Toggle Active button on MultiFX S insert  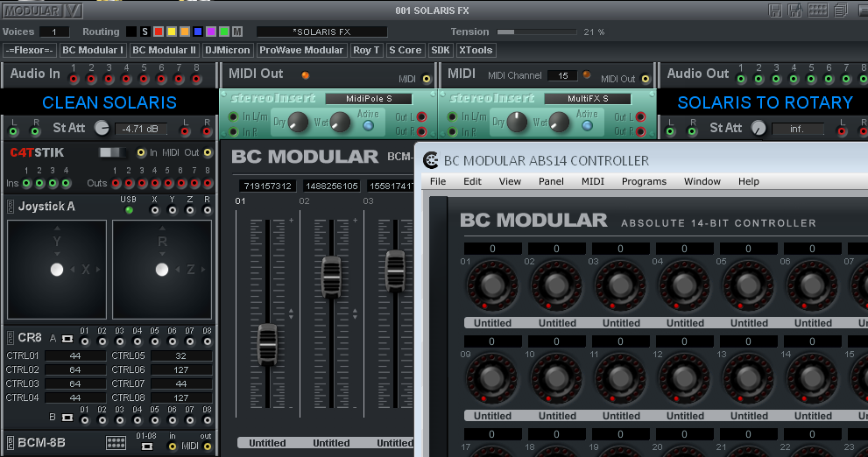click(x=588, y=126)
